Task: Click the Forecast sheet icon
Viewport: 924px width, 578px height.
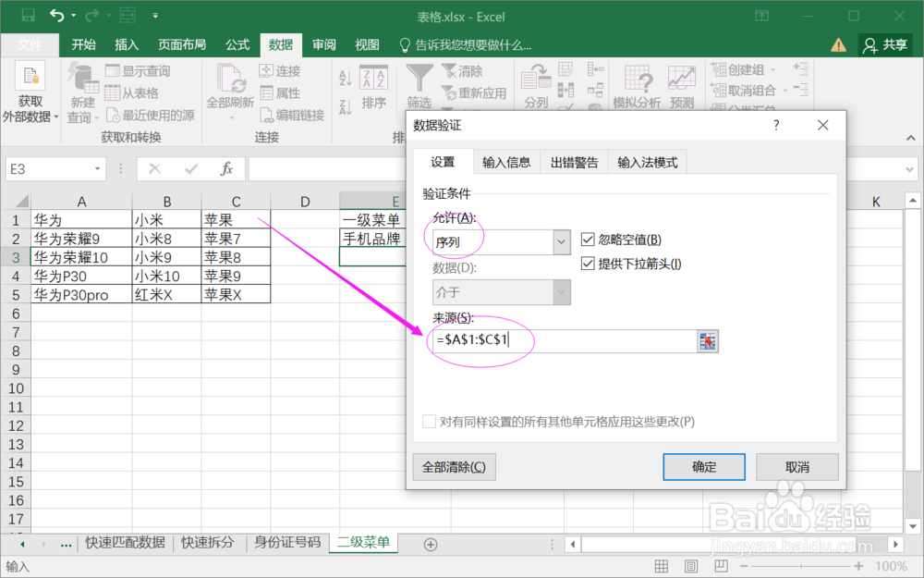Action: 682,79
